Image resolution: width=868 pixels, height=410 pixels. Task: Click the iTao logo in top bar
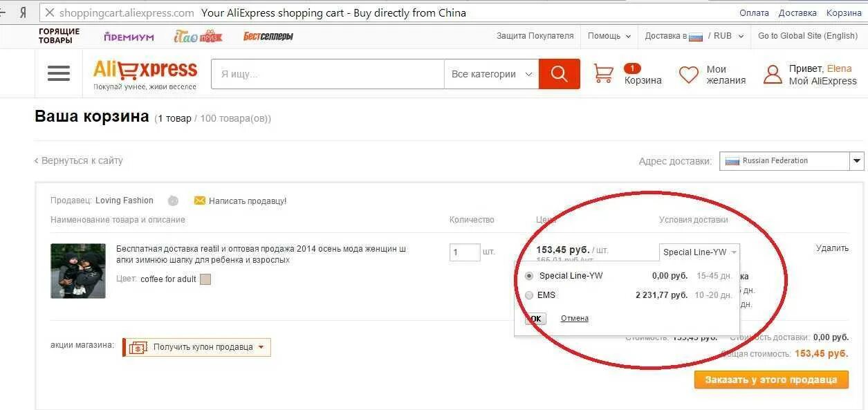tap(198, 37)
